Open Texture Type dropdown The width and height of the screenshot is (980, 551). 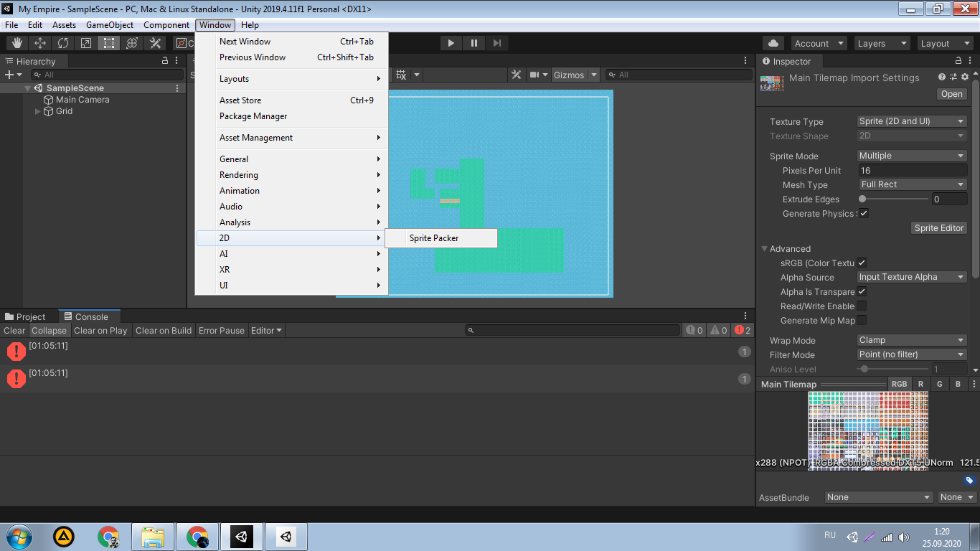click(912, 121)
